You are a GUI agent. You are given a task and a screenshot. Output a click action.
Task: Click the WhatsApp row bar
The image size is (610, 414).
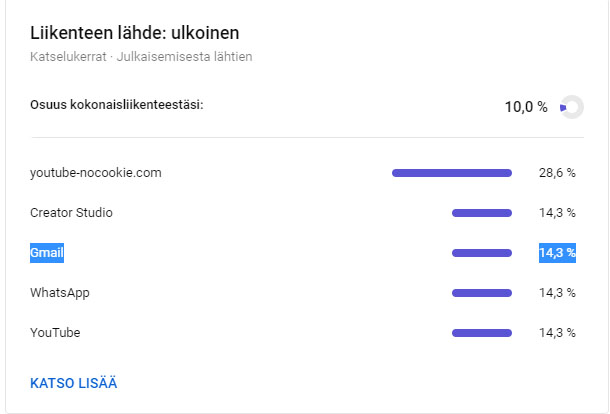[482, 293]
